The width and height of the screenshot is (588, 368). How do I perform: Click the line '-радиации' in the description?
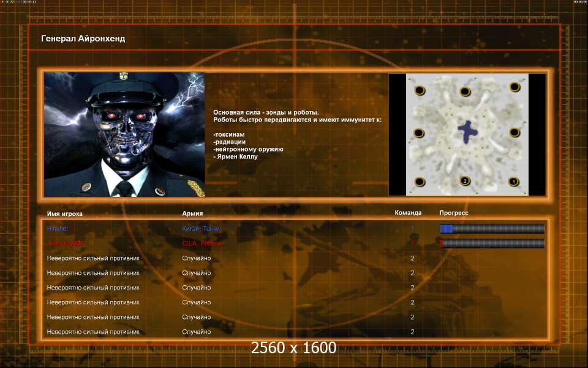pyautogui.click(x=230, y=142)
